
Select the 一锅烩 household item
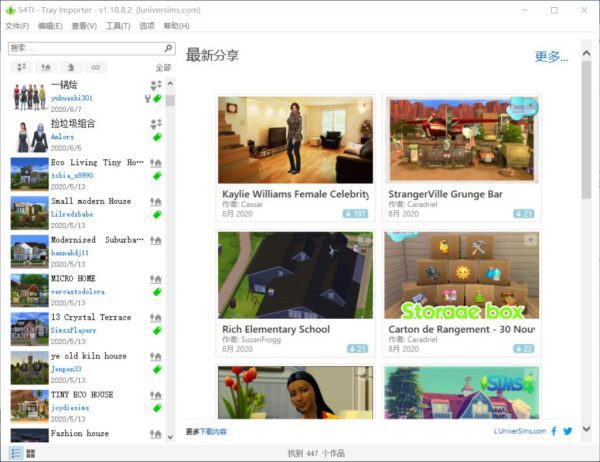point(87,96)
